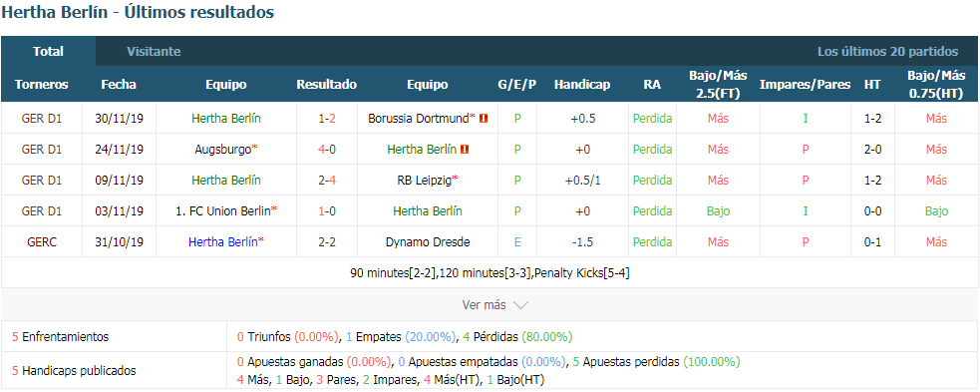Select the Total tab
The width and height of the screenshot is (980, 392).
click(48, 52)
